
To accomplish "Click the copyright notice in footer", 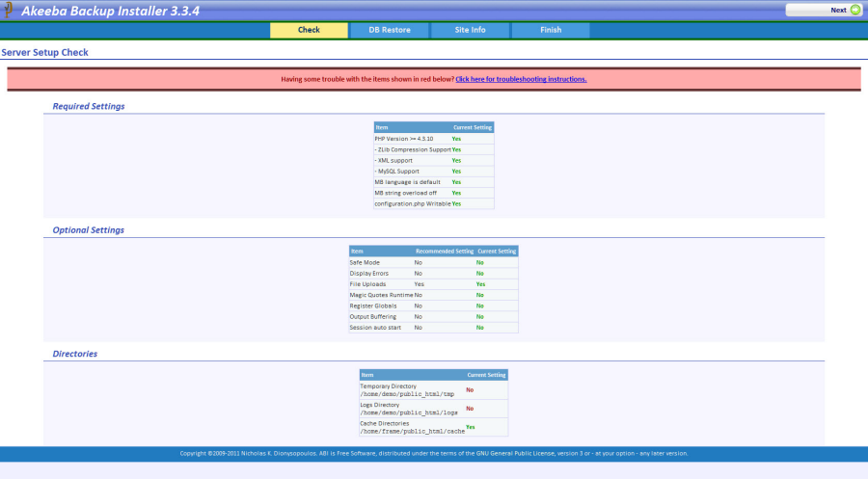I will (x=434, y=454).
